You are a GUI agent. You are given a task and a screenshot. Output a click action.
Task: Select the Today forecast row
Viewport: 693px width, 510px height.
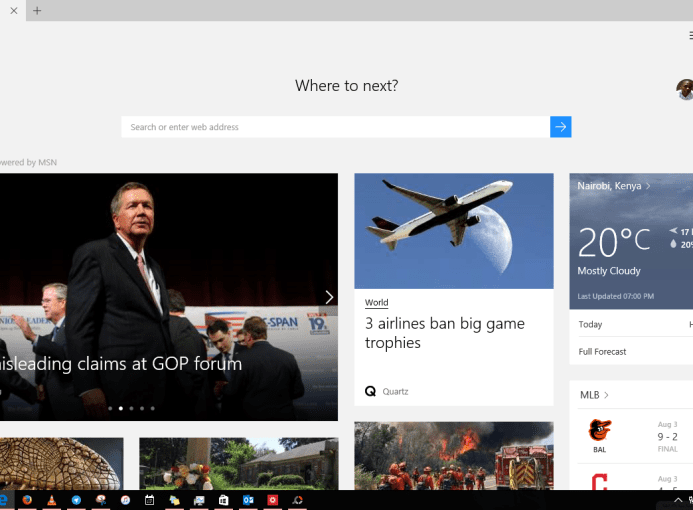click(x=636, y=324)
